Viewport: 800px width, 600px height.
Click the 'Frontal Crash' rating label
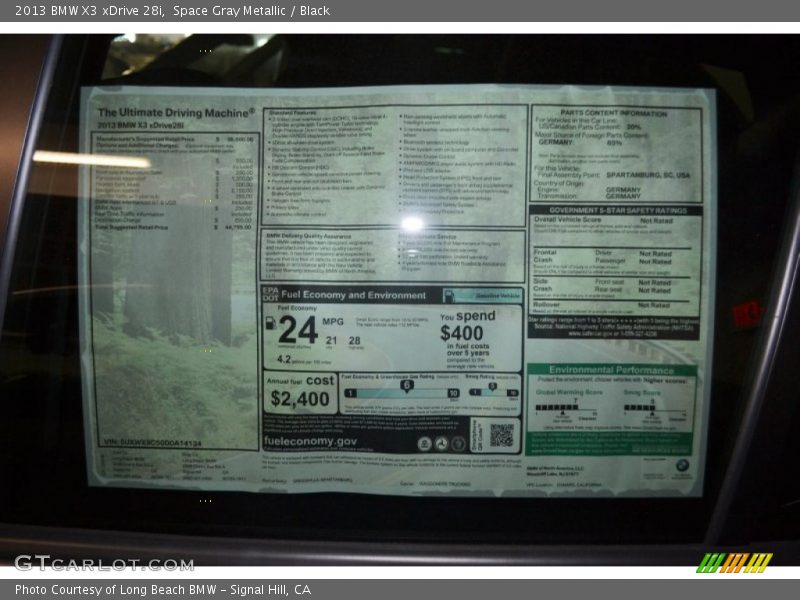click(x=545, y=256)
